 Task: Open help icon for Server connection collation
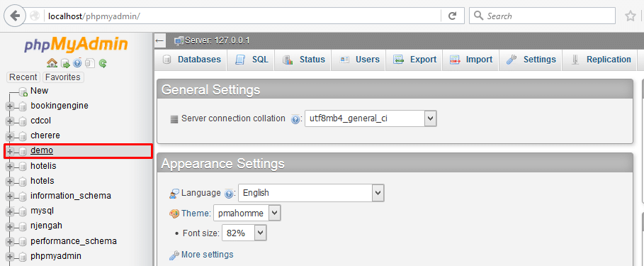tap(295, 119)
